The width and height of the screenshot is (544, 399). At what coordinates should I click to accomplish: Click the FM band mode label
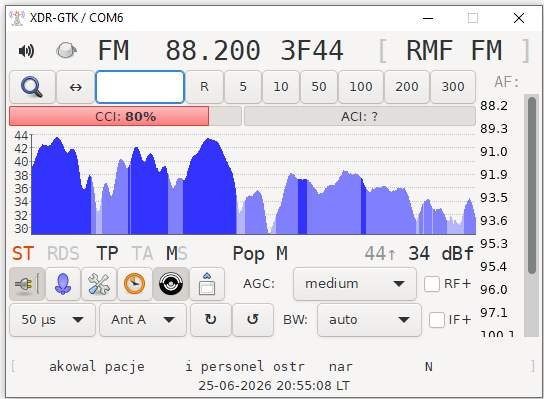coord(113,51)
